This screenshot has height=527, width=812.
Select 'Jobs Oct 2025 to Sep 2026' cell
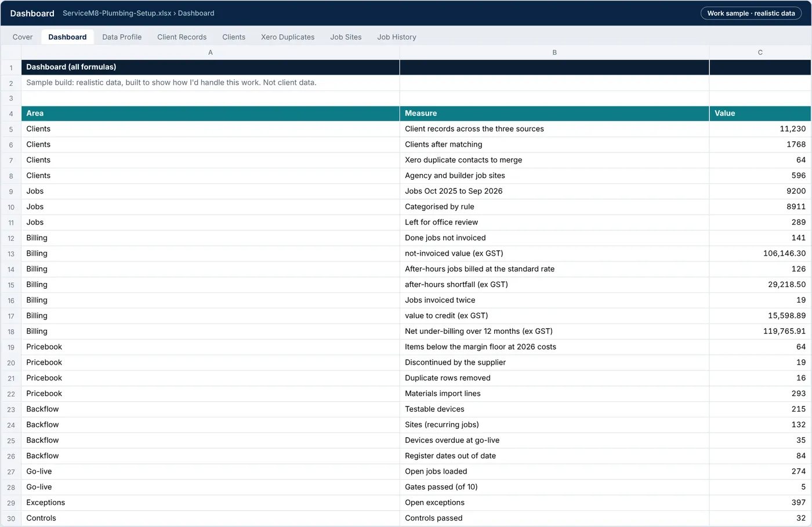554,191
